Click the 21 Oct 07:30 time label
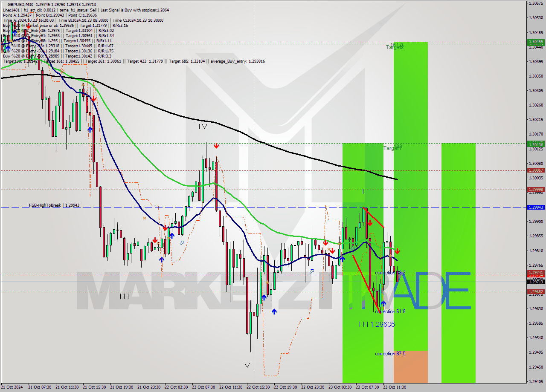The image size is (546, 392). coord(40,387)
